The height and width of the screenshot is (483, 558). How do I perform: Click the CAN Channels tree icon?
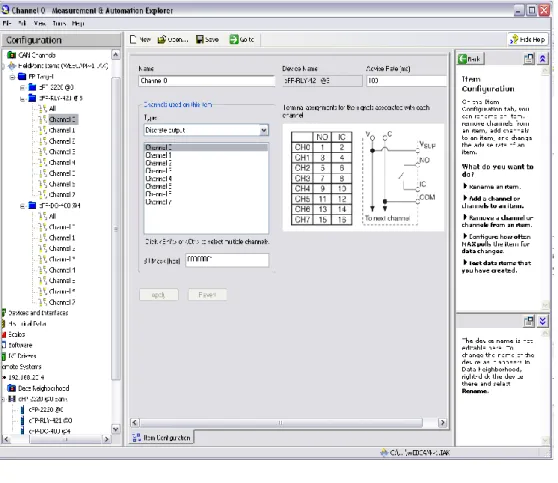(12, 55)
